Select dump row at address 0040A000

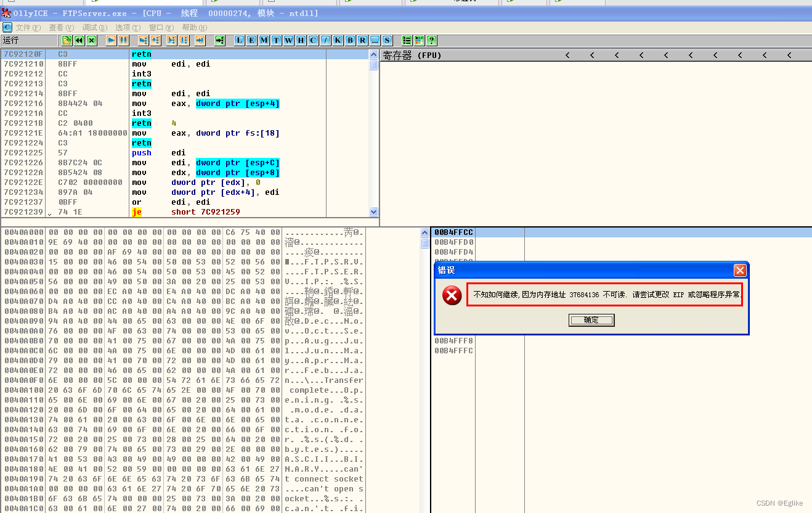tap(184, 232)
